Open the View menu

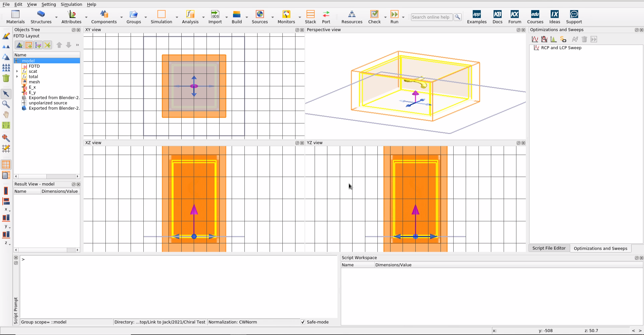click(32, 4)
